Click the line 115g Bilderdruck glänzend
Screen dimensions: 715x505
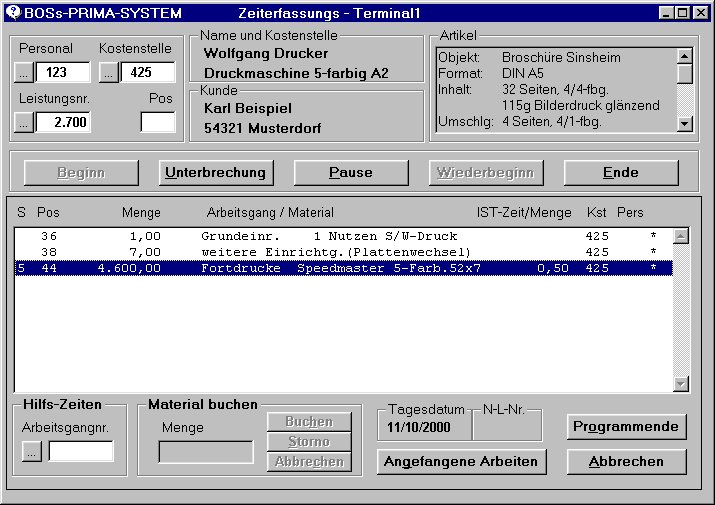[x=580, y=105]
